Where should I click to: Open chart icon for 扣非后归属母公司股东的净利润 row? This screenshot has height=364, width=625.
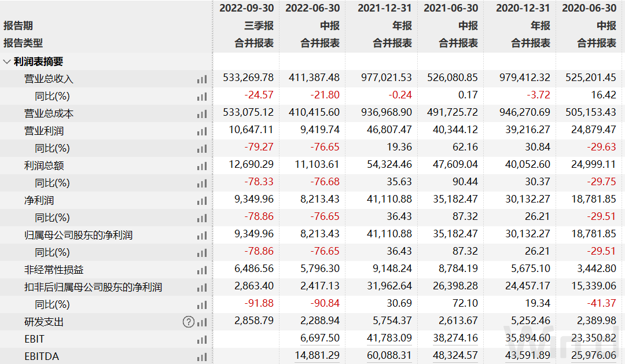point(202,287)
